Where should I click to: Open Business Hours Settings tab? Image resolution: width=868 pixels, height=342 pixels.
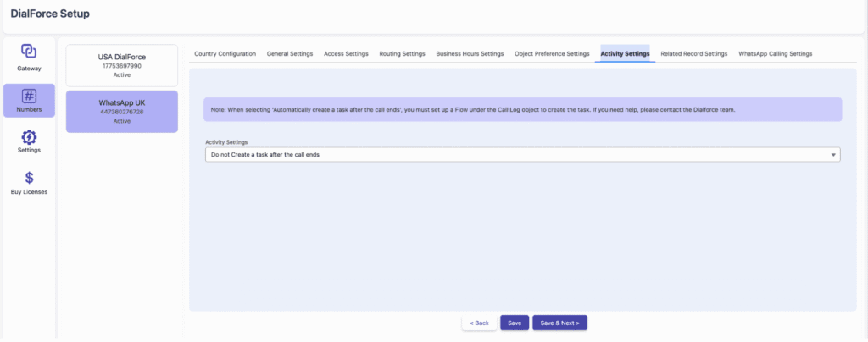point(470,54)
